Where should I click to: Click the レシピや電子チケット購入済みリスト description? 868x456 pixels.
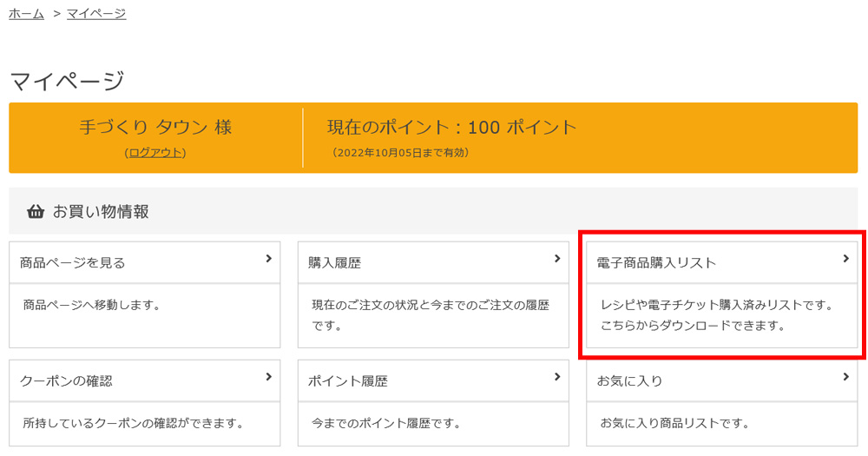(x=716, y=306)
